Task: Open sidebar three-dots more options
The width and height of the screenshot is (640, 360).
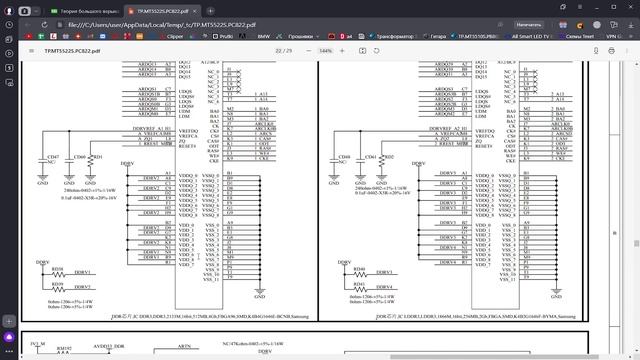Action: point(9,351)
